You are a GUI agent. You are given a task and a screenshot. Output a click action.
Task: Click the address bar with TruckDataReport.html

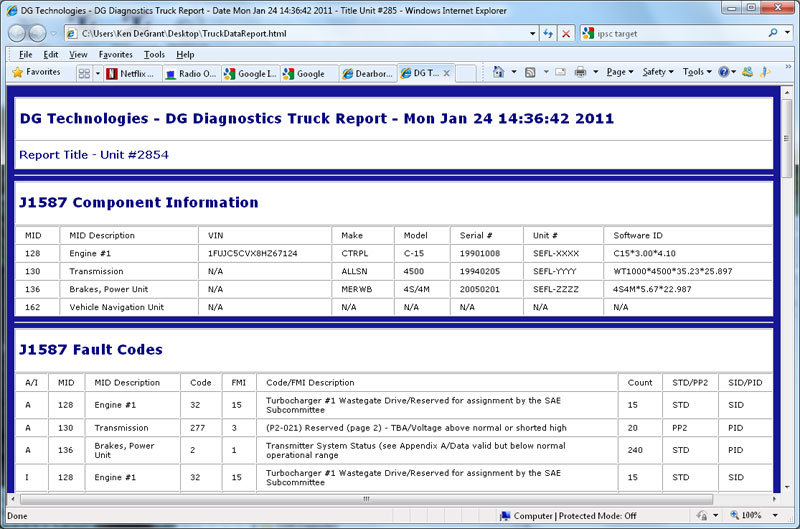(300, 33)
